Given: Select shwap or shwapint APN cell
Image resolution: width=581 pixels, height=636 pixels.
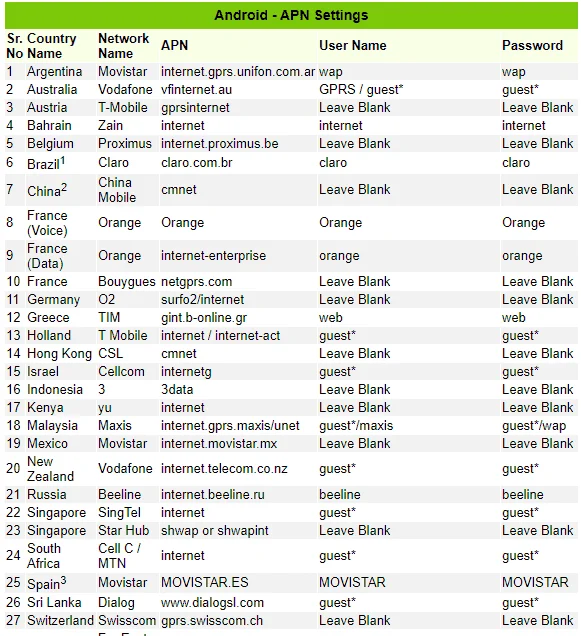Looking at the screenshot, I should pyautogui.click(x=215, y=531).
